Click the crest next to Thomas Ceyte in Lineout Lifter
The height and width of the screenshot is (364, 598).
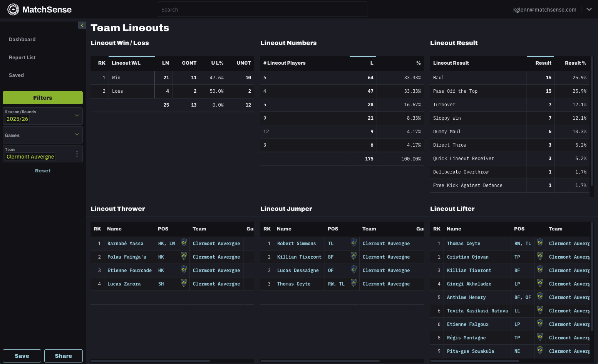coord(540,243)
